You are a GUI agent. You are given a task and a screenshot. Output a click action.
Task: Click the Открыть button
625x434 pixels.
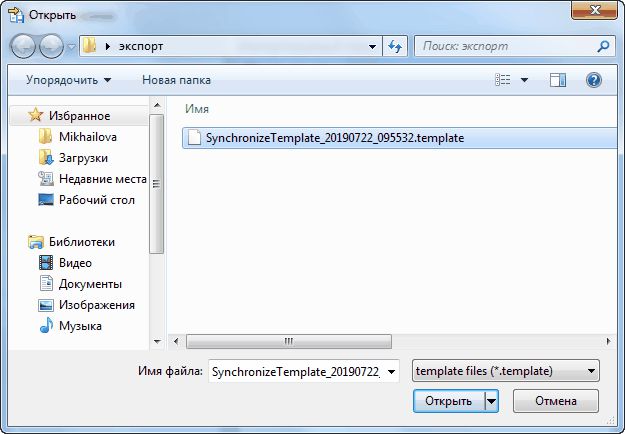tap(447, 401)
